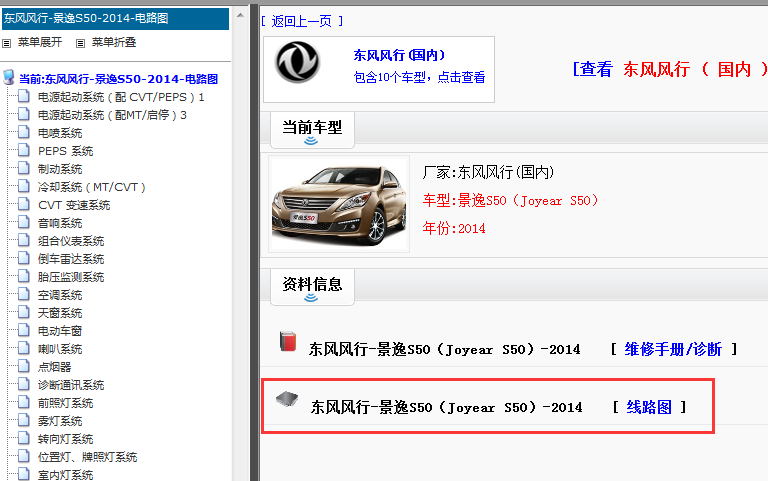Click the page icon beside 空调系统
This screenshot has width=768, height=481.
click(x=24, y=294)
